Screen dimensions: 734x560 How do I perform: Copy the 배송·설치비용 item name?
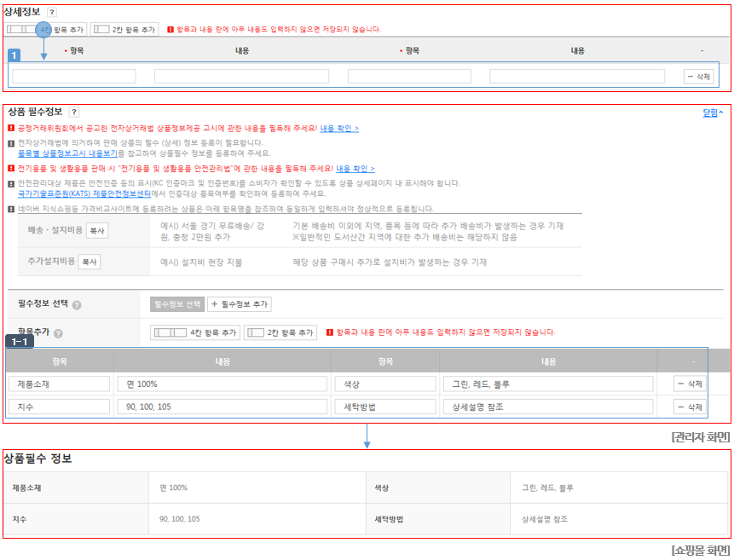[x=97, y=231]
